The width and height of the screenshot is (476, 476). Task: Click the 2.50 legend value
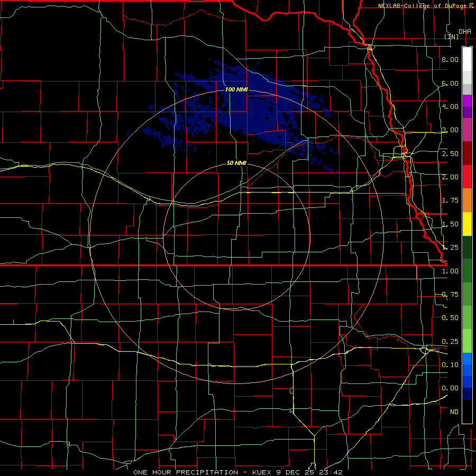(x=450, y=153)
